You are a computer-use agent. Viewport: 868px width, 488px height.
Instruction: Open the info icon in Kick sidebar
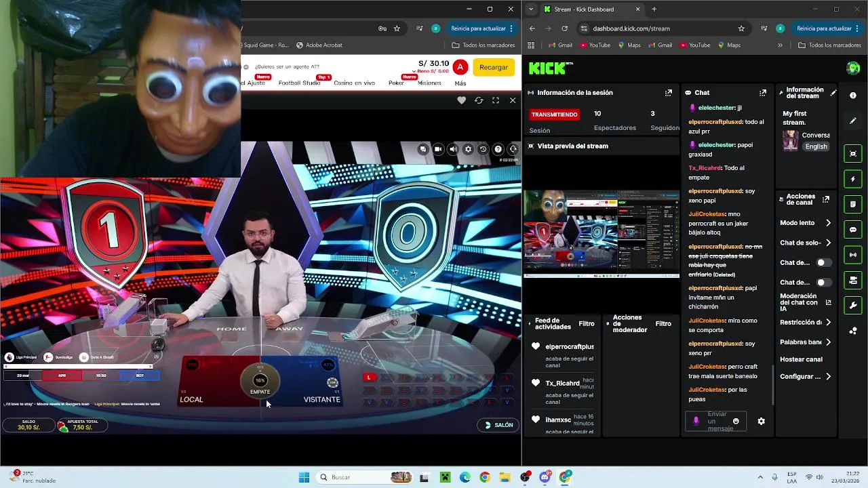point(853,96)
